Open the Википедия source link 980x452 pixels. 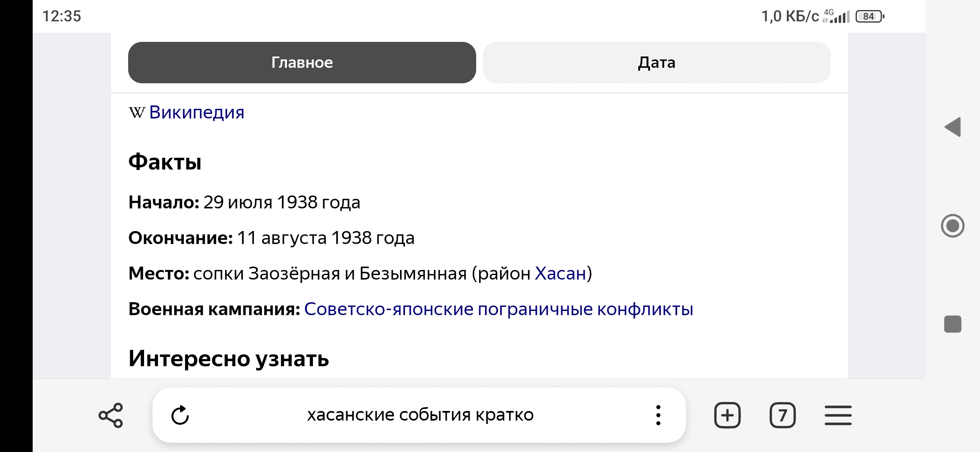197,112
